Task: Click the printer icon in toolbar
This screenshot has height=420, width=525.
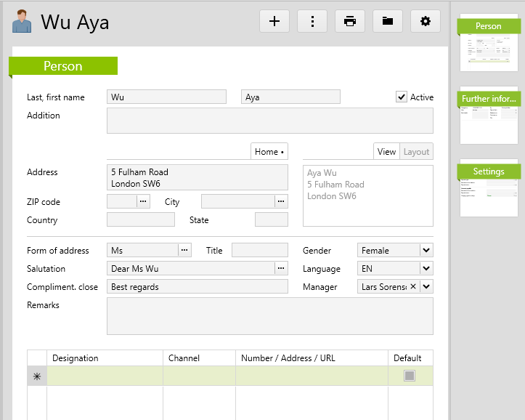Action: tap(350, 21)
